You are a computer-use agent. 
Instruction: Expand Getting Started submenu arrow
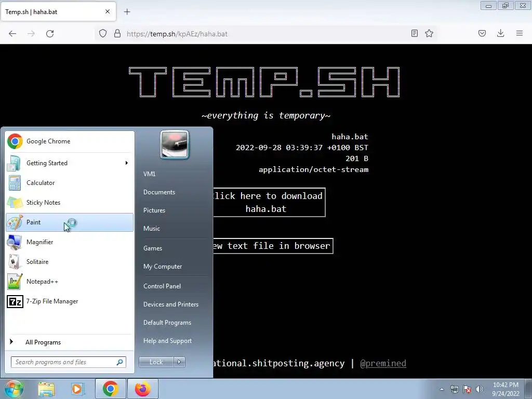pyautogui.click(x=127, y=163)
